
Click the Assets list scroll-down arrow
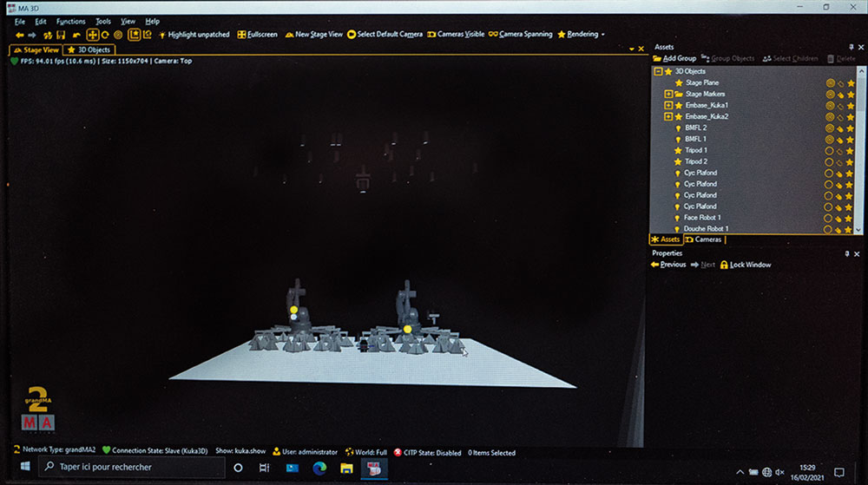click(859, 230)
